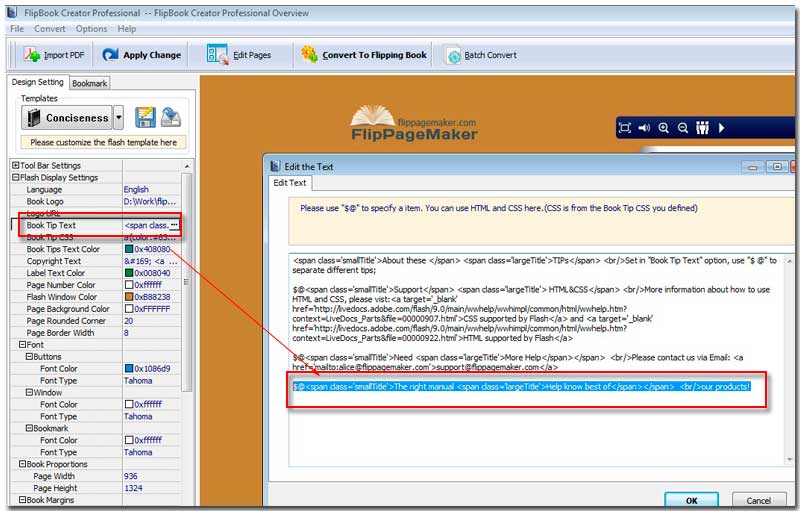
Task: Click the FlipPageMaker book logo
Action: pos(414,123)
